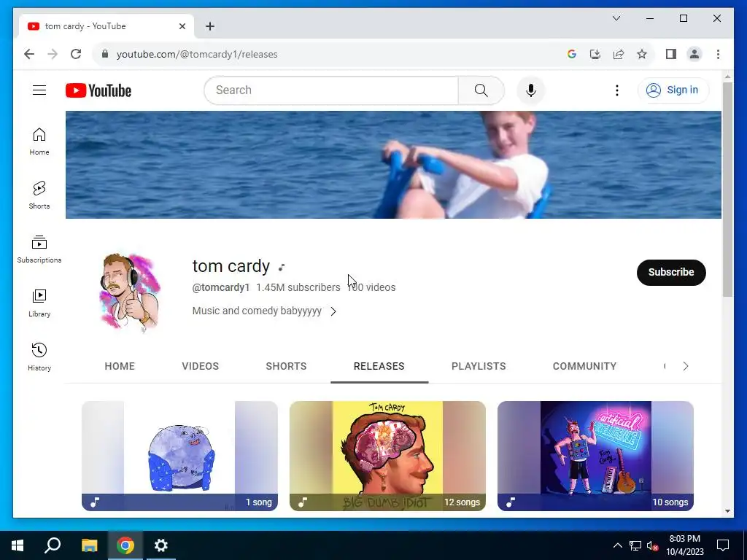
Task: Open Chrome profile avatar
Action: point(694,54)
